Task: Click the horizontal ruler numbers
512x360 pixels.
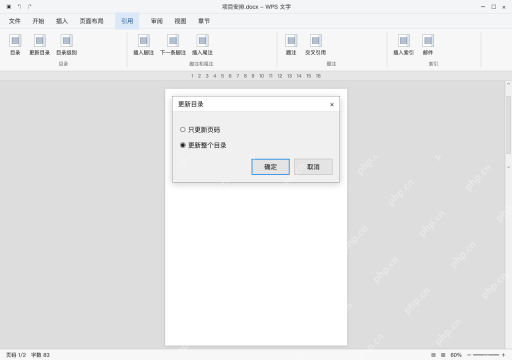Action: [256, 76]
